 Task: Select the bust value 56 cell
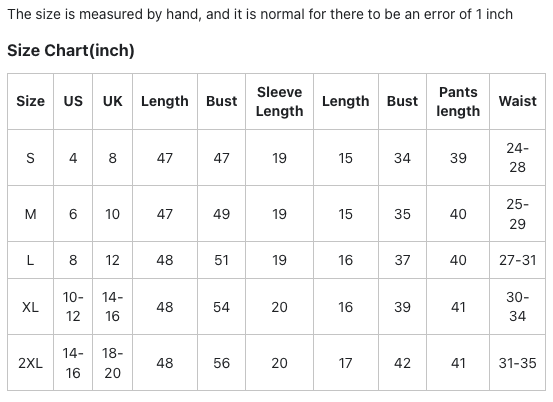point(221,363)
